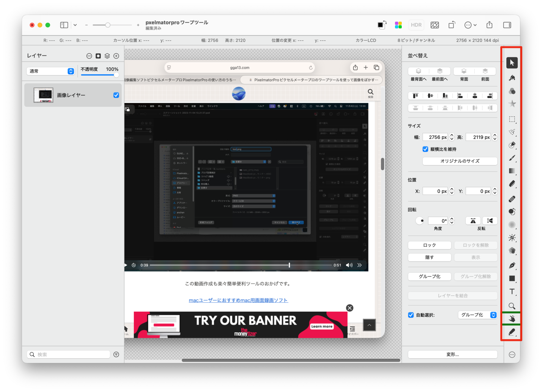The width and height of the screenshot is (542, 392).
Task: Select the Repair bandage tool
Action: [x=512, y=199]
